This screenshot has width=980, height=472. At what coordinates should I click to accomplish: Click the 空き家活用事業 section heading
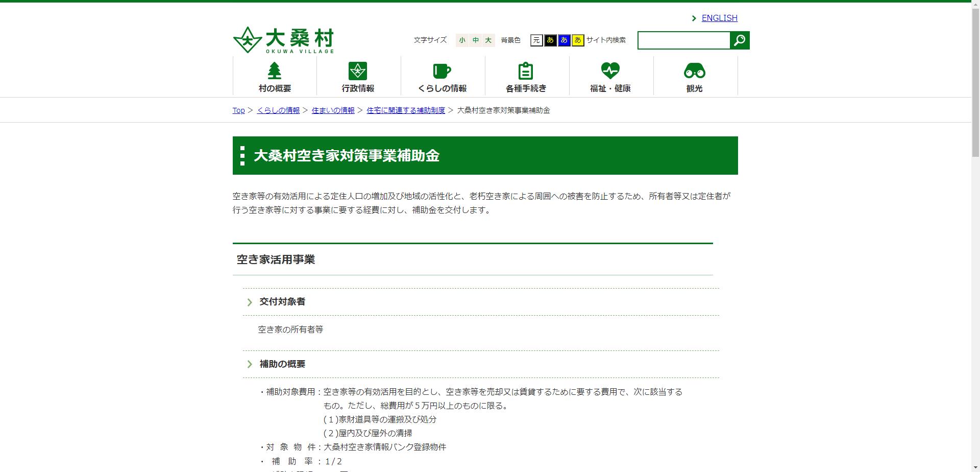276,259
